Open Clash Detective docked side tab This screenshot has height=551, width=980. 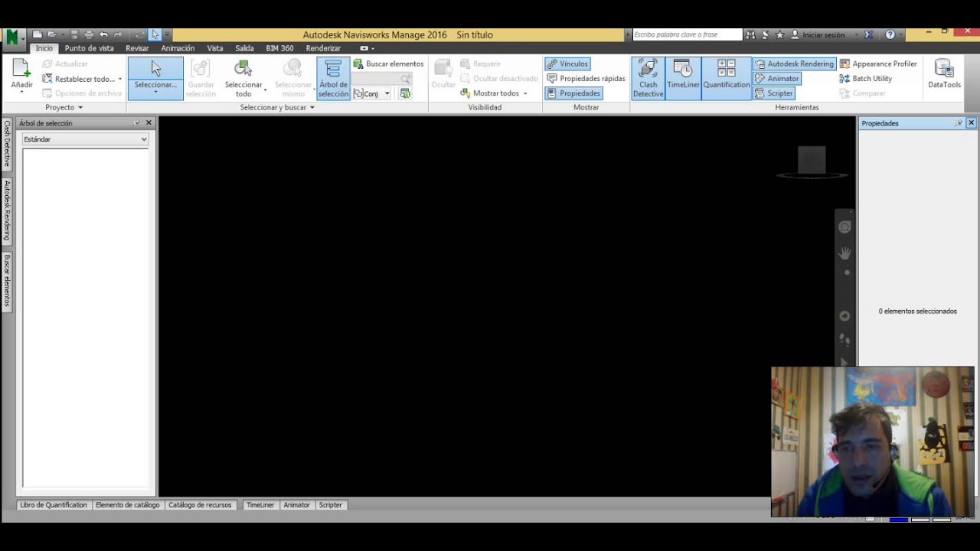[7, 143]
